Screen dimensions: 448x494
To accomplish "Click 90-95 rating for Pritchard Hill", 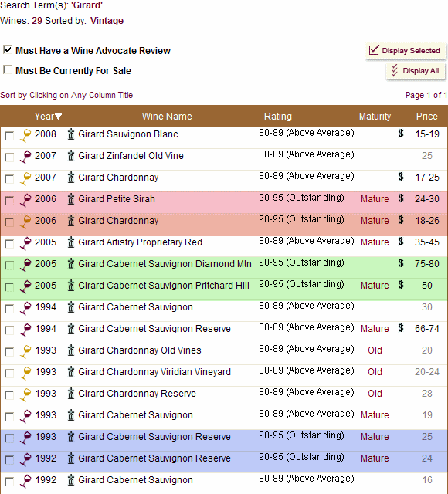I will 301,284.
